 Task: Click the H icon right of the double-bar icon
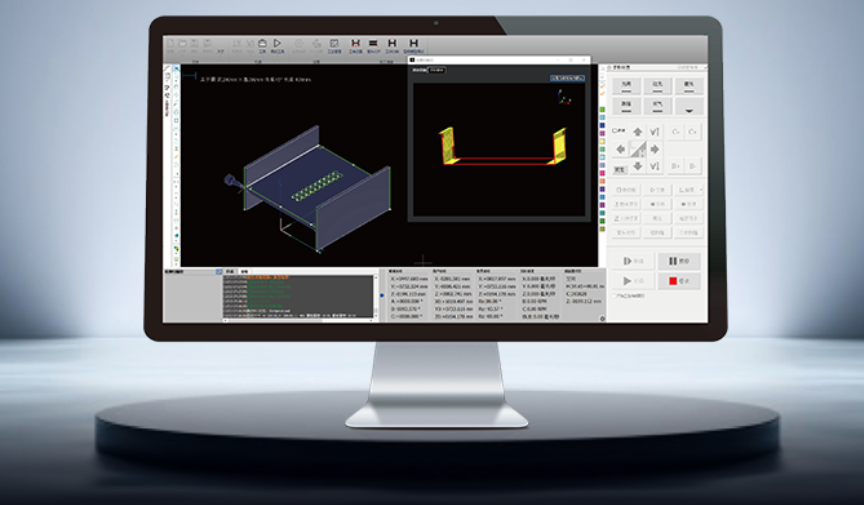point(392,43)
